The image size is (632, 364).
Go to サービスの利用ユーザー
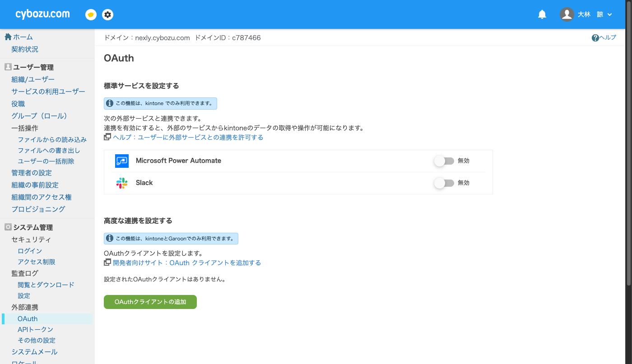48,92
